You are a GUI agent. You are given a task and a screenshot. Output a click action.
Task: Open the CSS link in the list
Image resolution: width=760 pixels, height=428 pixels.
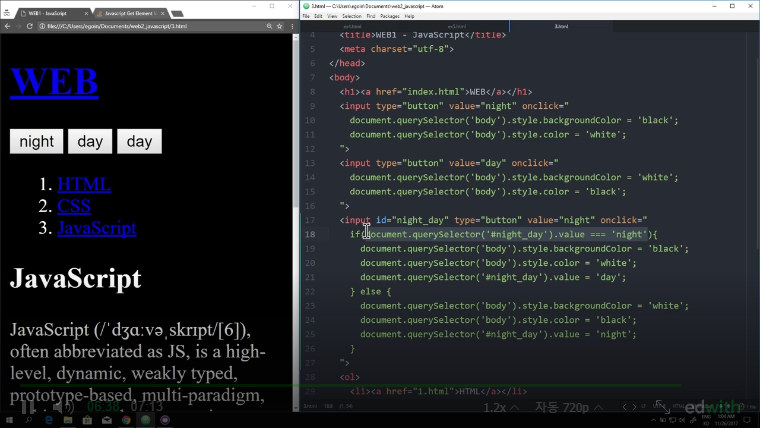click(x=74, y=206)
